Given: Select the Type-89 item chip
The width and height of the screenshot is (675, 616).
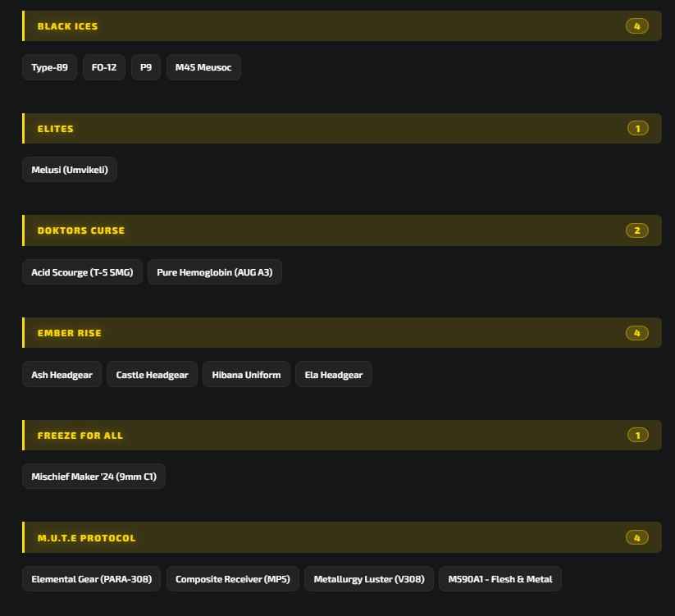Looking at the screenshot, I should 49,67.
